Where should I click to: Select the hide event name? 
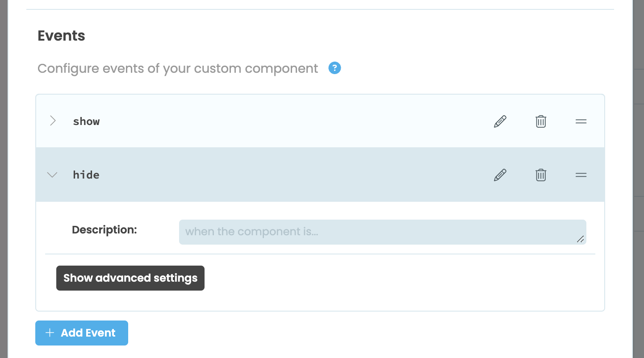86,175
